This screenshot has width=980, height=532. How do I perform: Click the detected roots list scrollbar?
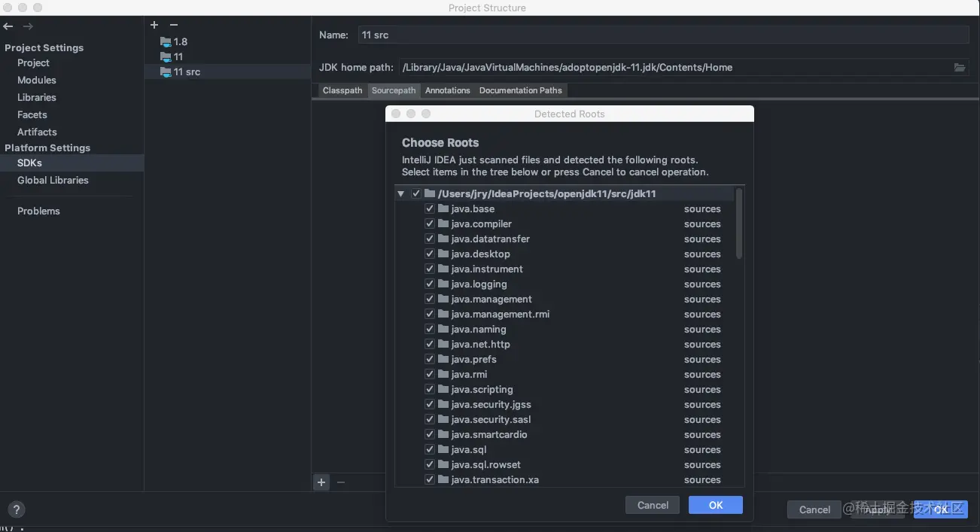[x=739, y=223]
